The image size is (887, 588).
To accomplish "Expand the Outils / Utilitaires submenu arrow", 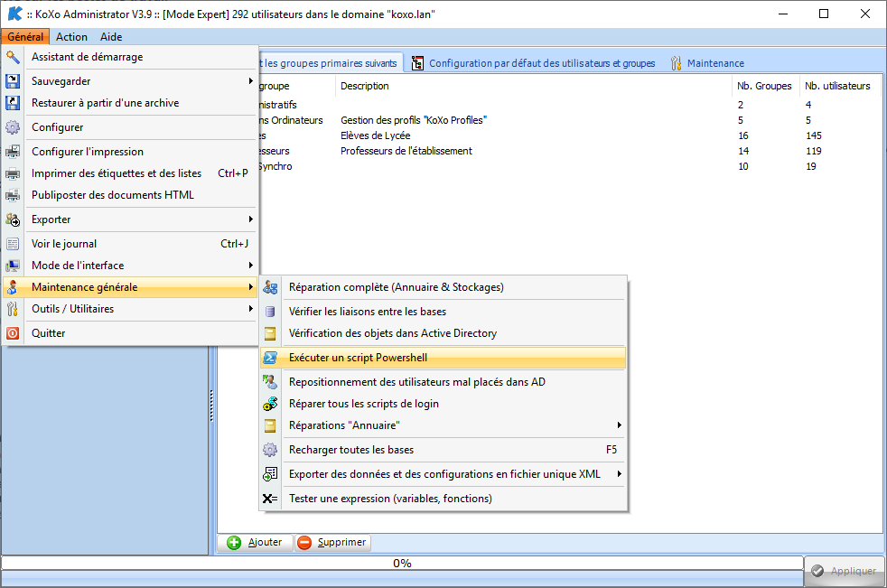I will pos(250,309).
